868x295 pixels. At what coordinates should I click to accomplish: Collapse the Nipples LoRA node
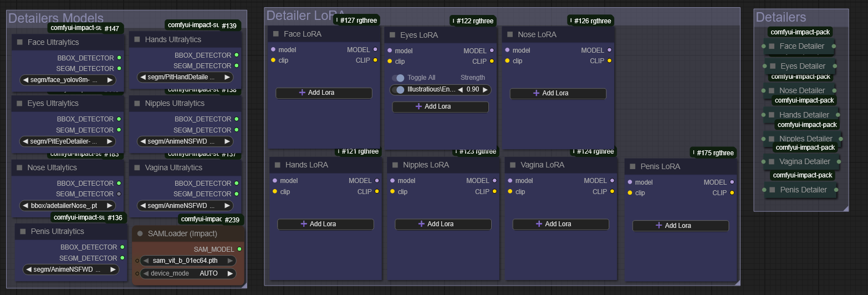[x=395, y=165]
